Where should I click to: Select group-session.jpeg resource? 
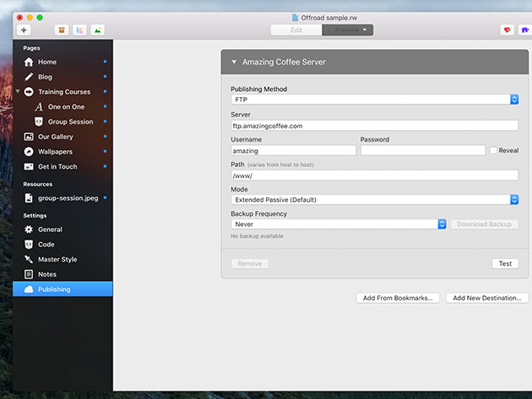pyautogui.click(x=62, y=198)
